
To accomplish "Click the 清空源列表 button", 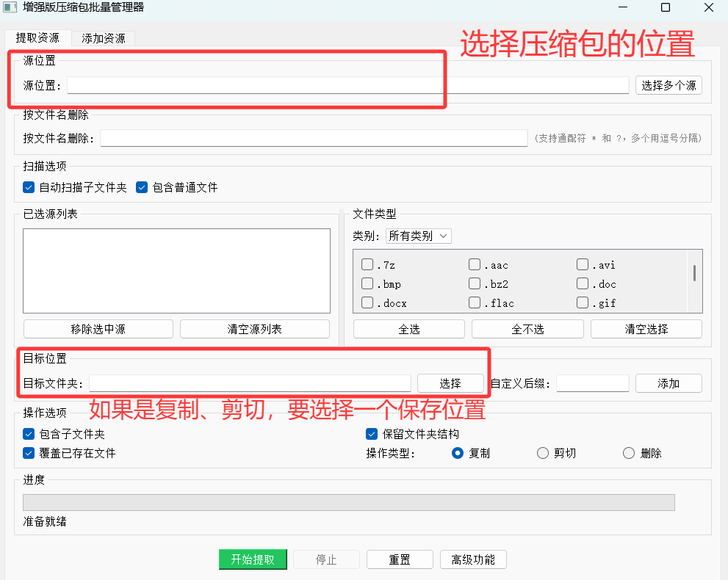I will [254, 329].
